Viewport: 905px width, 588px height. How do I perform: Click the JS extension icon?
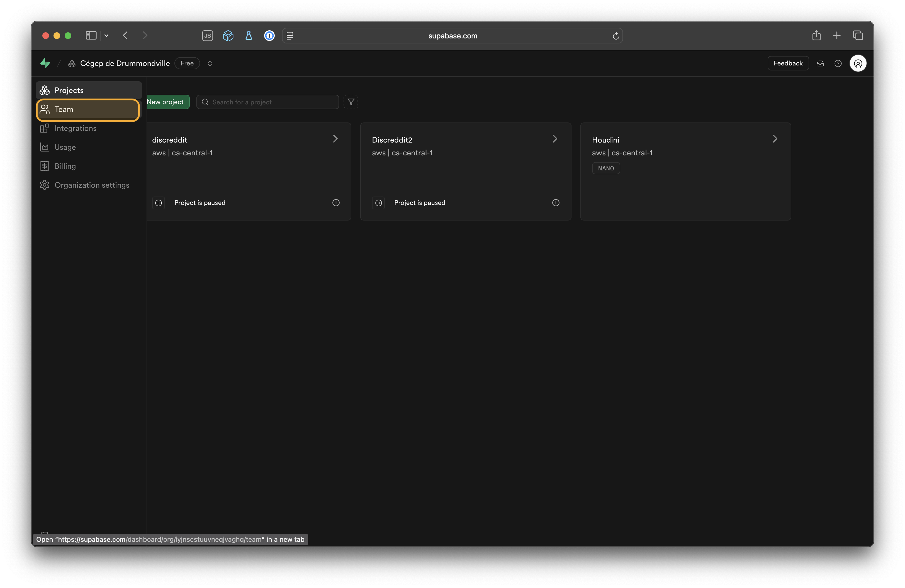point(208,36)
